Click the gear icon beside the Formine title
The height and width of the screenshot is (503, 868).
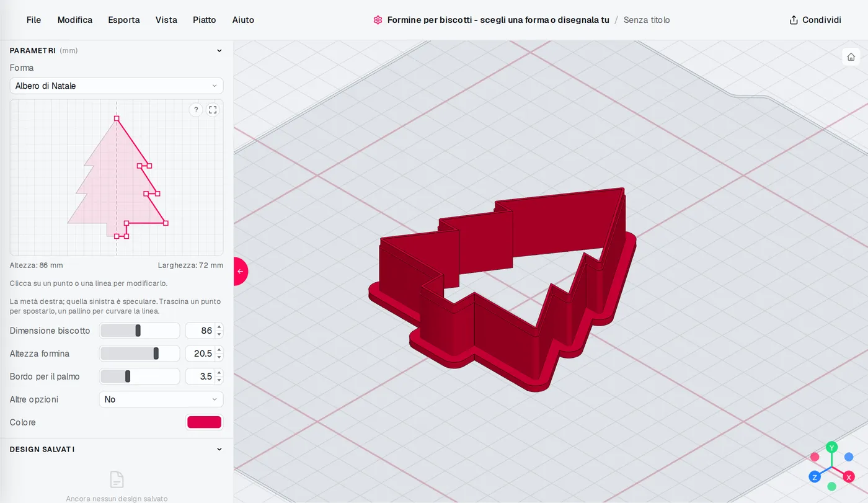378,20
